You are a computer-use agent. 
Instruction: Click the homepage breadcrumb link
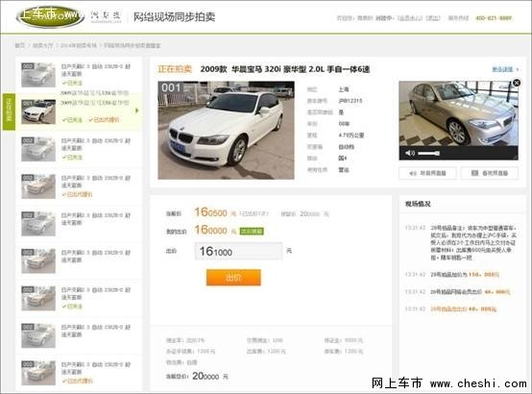coord(20,45)
